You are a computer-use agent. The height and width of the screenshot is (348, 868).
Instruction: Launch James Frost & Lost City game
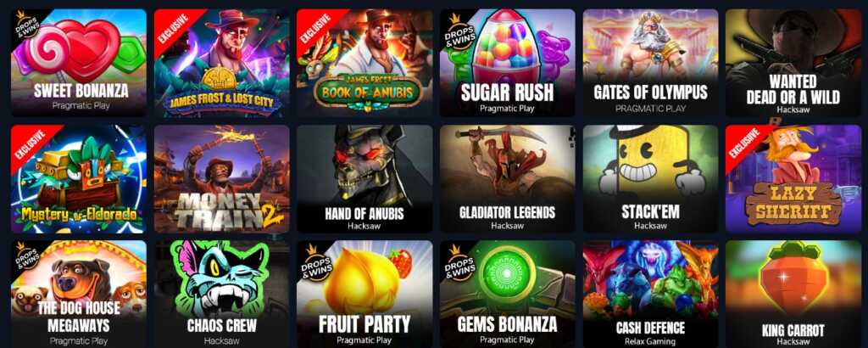pyautogui.click(x=221, y=63)
